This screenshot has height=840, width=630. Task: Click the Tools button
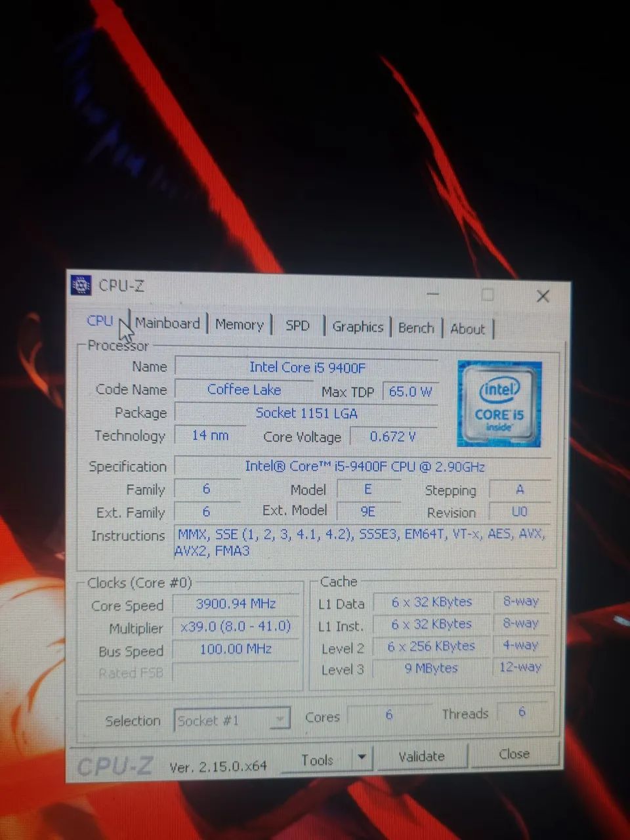318,760
